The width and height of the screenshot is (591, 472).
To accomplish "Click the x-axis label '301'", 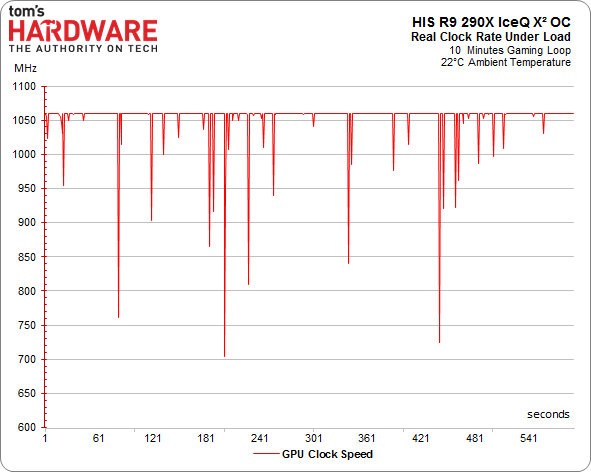I will 314,438.
